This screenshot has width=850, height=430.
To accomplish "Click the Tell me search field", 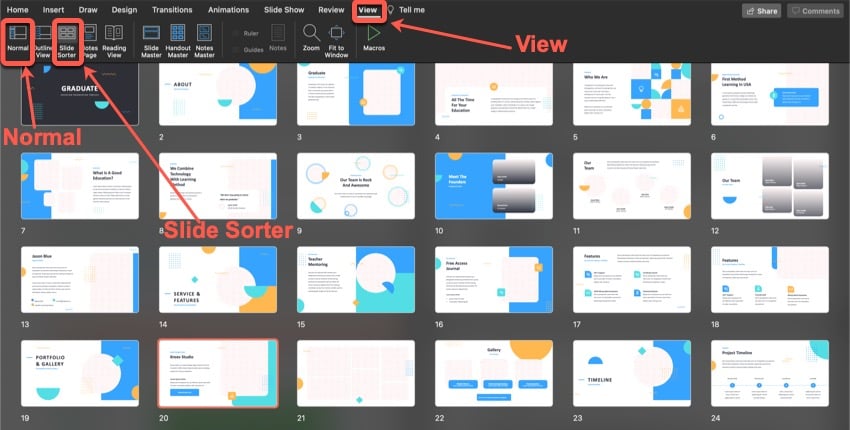I will tap(410, 10).
